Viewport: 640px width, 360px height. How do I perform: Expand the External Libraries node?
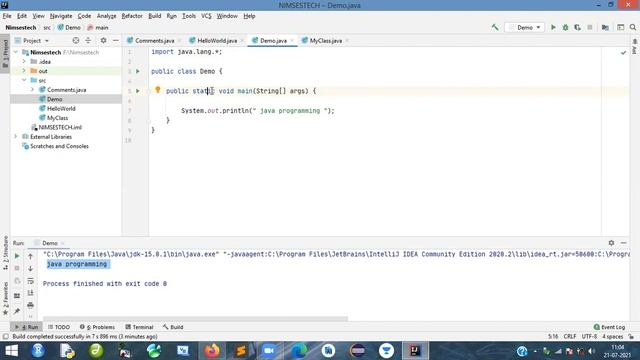[16, 137]
